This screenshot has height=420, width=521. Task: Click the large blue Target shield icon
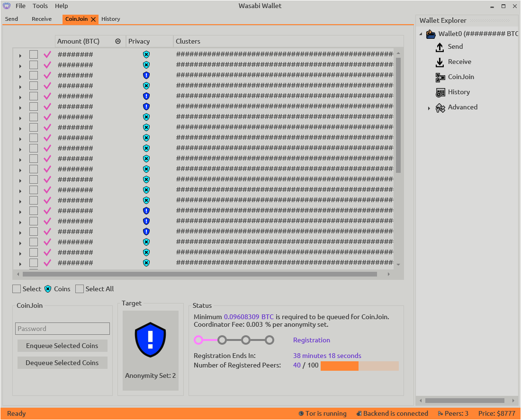pos(151,340)
